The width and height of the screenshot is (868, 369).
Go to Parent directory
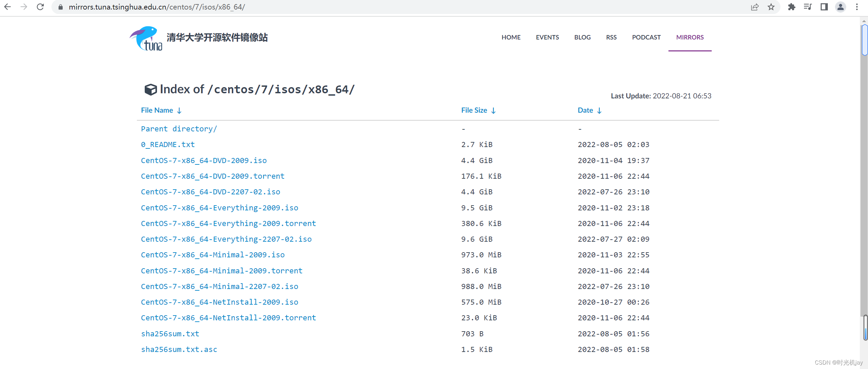(179, 129)
